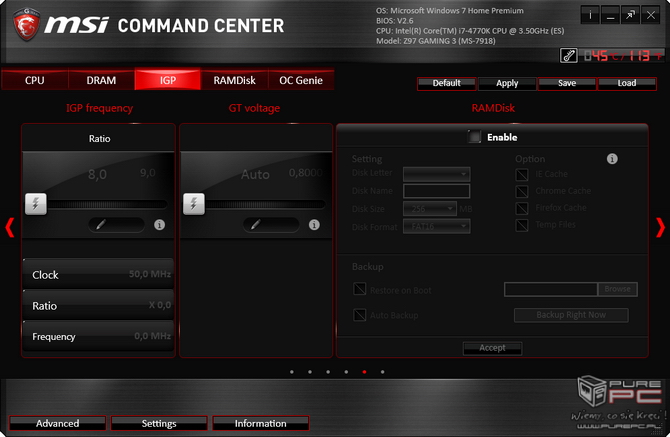Jump to first page dot indicator
The height and width of the screenshot is (437, 670).
[292, 372]
